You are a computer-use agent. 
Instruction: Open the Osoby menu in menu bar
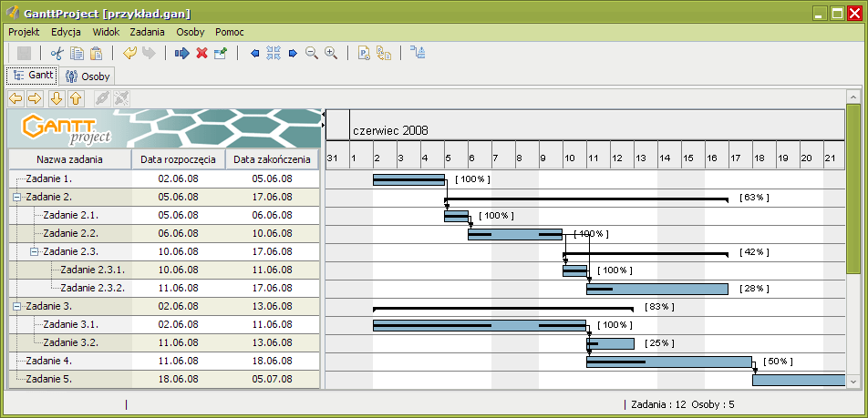[191, 32]
